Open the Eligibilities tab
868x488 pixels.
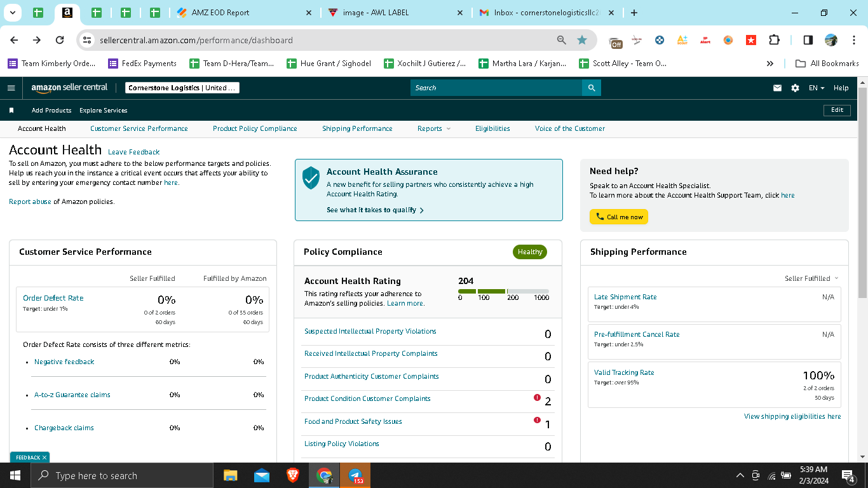[492, 128]
